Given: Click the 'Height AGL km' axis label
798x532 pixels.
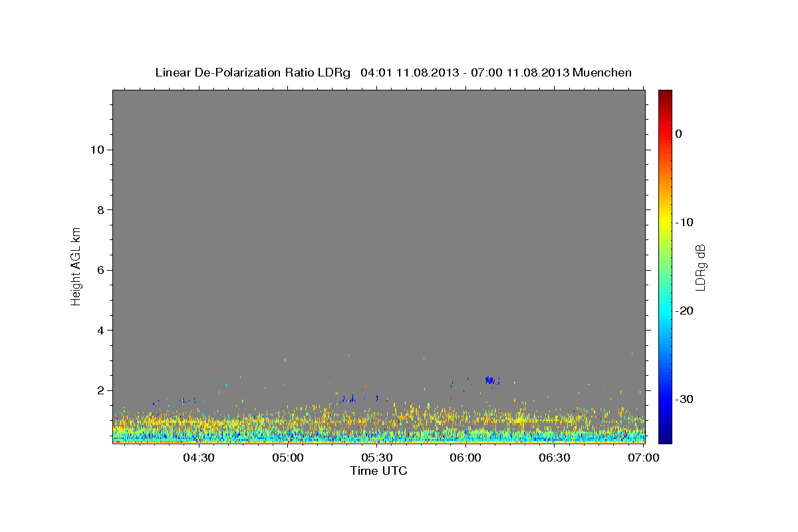Looking at the screenshot, I should pyautogui.click(x=76, y=266).
